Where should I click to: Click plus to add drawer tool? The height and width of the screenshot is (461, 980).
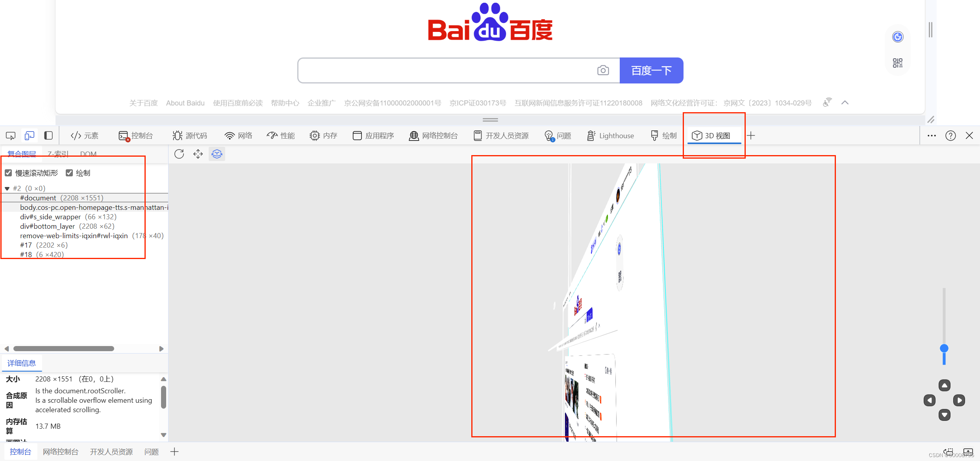(174, 452)
